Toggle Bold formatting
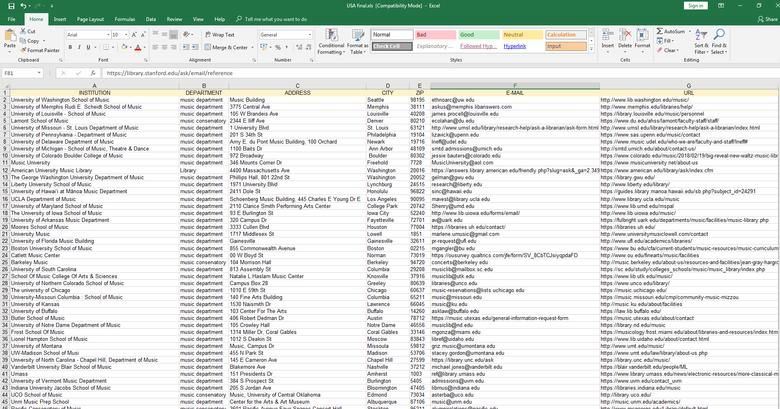 point(70,47)
